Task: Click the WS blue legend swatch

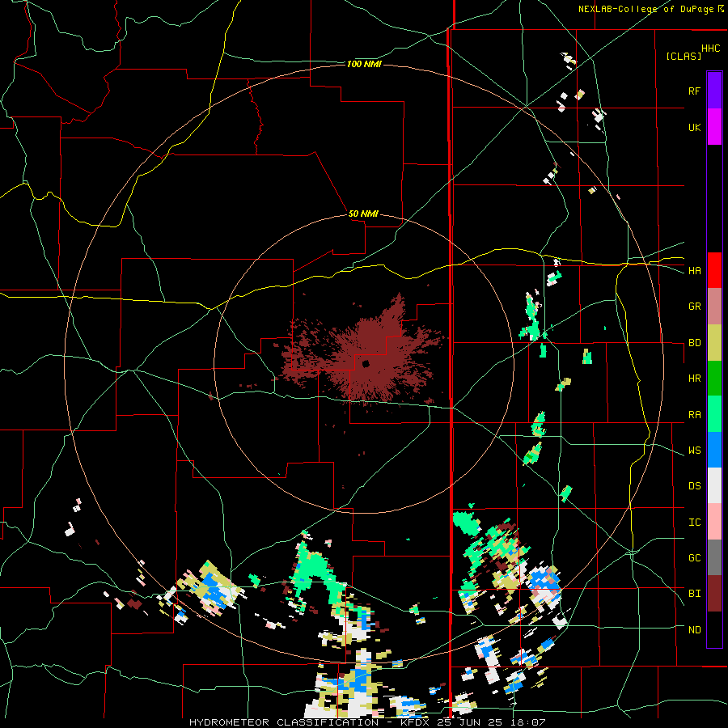Action: coord(714,450)
